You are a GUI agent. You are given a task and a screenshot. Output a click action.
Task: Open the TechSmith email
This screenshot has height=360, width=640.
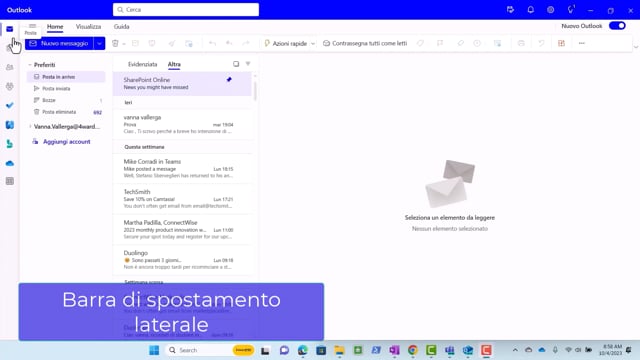(182, 199)
